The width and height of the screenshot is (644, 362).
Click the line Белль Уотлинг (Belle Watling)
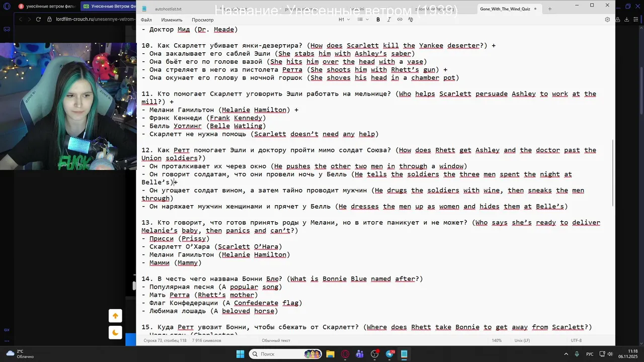click(204, 126)
